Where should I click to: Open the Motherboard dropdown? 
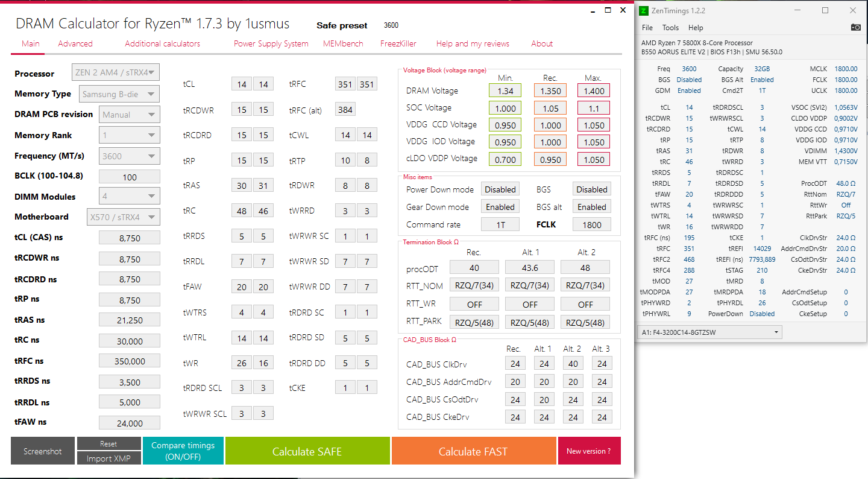coord(124,217)
